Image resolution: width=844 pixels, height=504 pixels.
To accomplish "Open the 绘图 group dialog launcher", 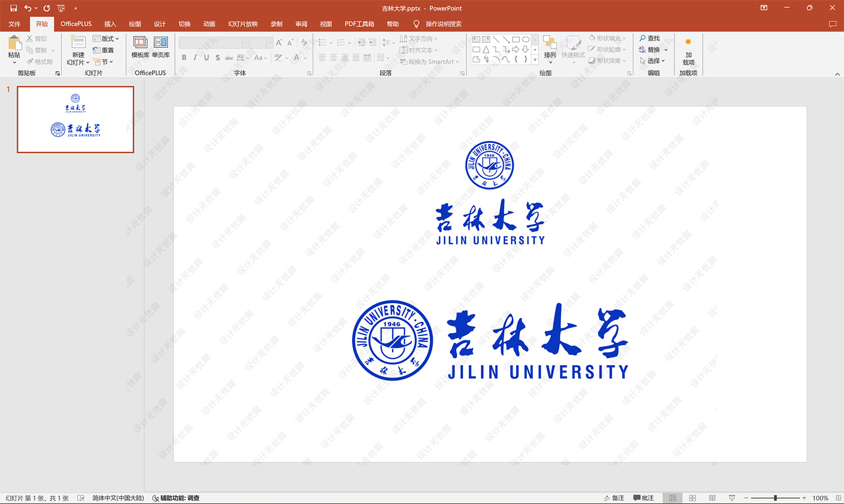I will tap(630, 73).
